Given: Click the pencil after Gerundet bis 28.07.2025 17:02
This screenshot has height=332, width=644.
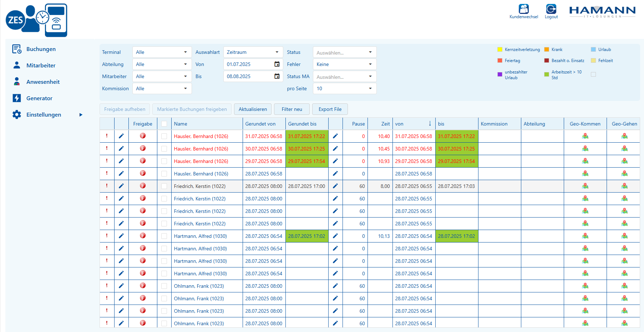Looking at the screenshot, I should (x=335, y=236).
